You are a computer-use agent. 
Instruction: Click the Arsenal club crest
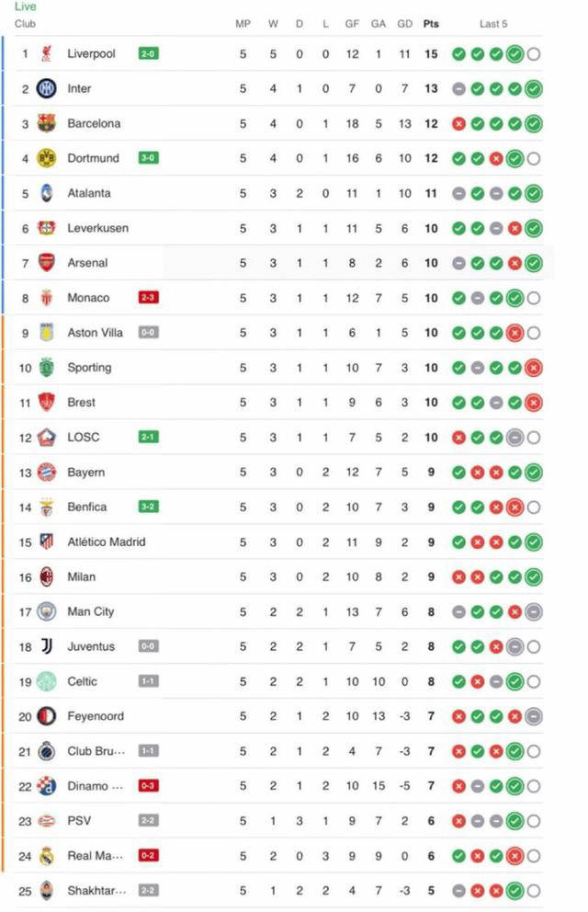(47, 263)
